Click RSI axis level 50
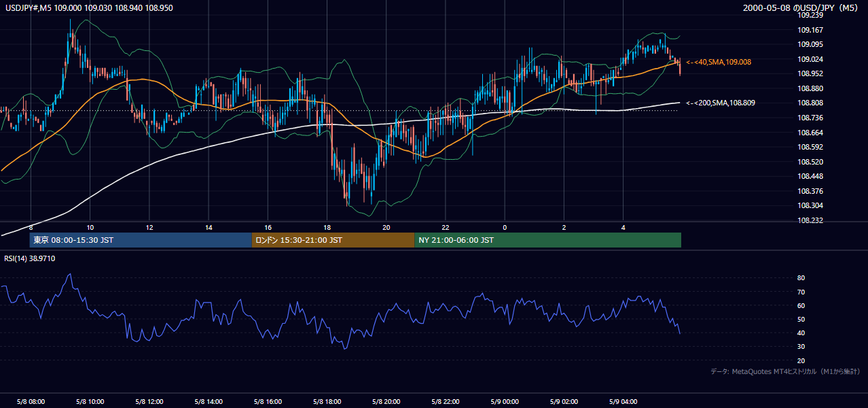This screenshot has height=408, width=868. 801,319
